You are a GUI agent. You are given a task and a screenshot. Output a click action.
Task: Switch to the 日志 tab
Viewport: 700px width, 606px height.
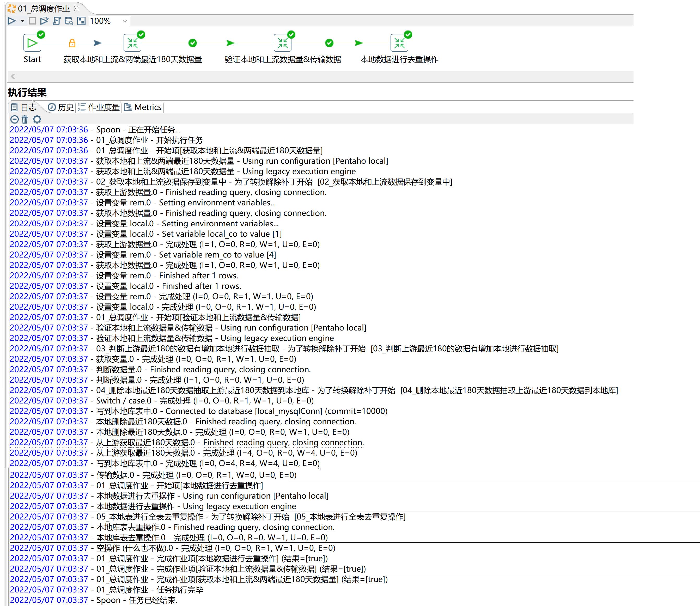pyautogui.click(x=24, y=107)
